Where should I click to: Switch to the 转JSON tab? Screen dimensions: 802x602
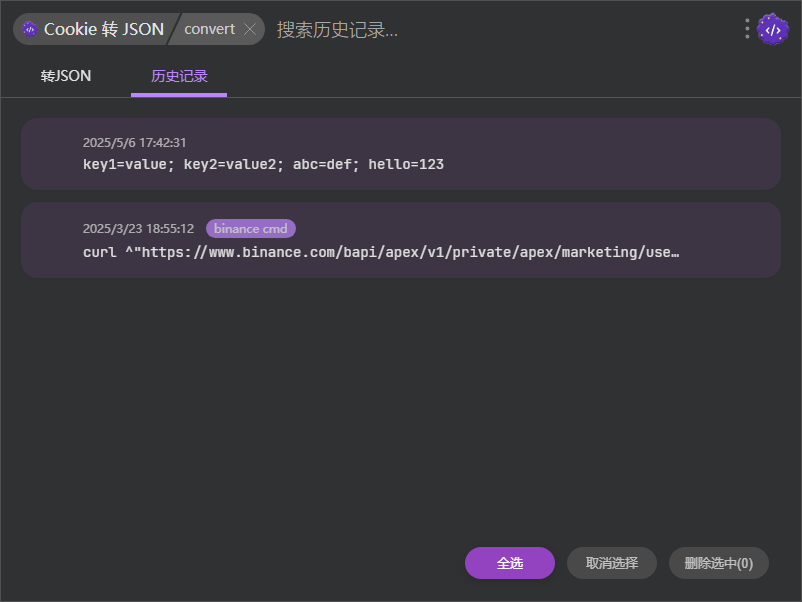pyautogui.click(x=66, y=76)
